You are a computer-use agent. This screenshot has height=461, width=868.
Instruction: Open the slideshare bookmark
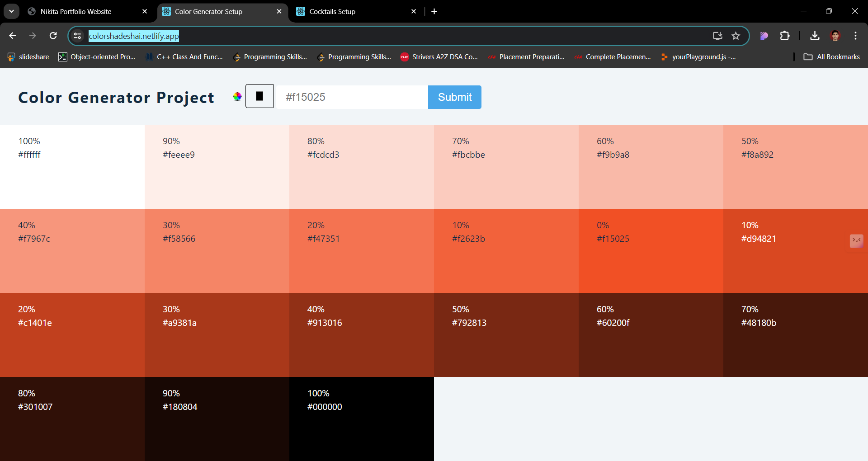click(28, 56)
